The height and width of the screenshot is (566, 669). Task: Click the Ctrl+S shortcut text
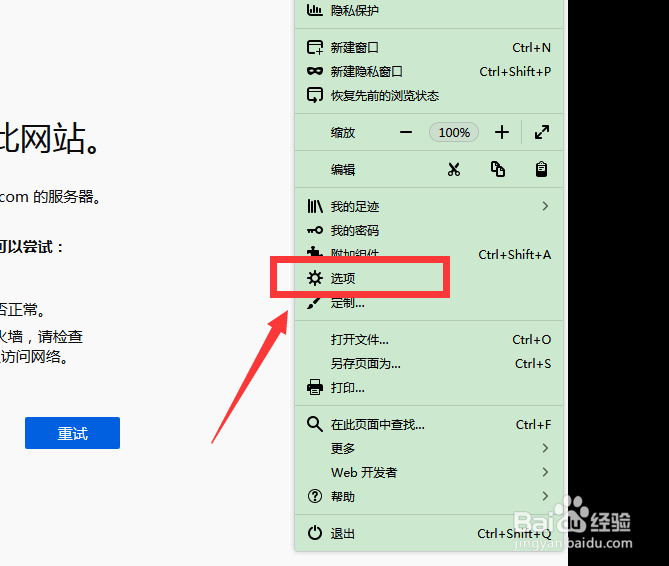coord(533,363)
